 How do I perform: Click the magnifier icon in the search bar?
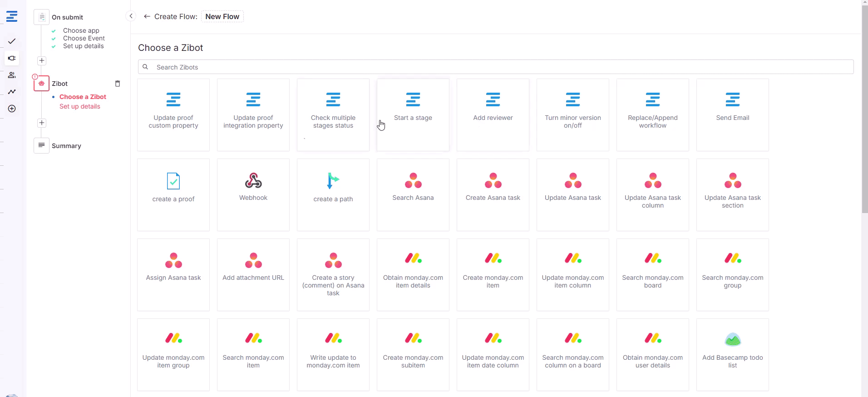145,67
